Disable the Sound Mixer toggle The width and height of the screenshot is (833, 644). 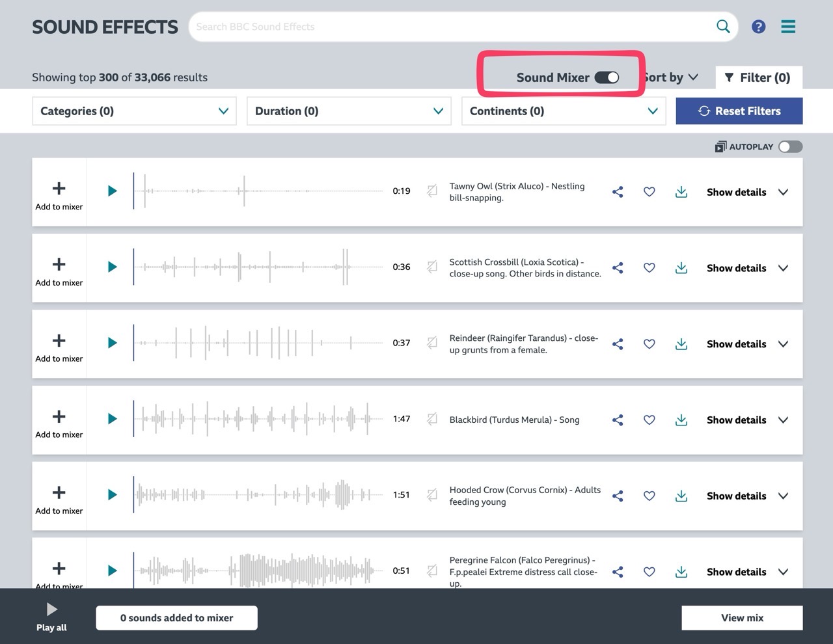607,77
